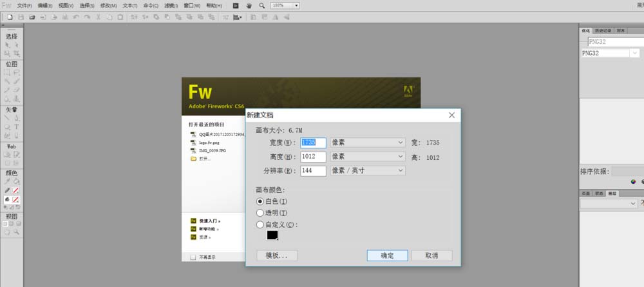Screen dimensions: 644x287
Task: Click the 宽度 input field
Action: [313, 143]
